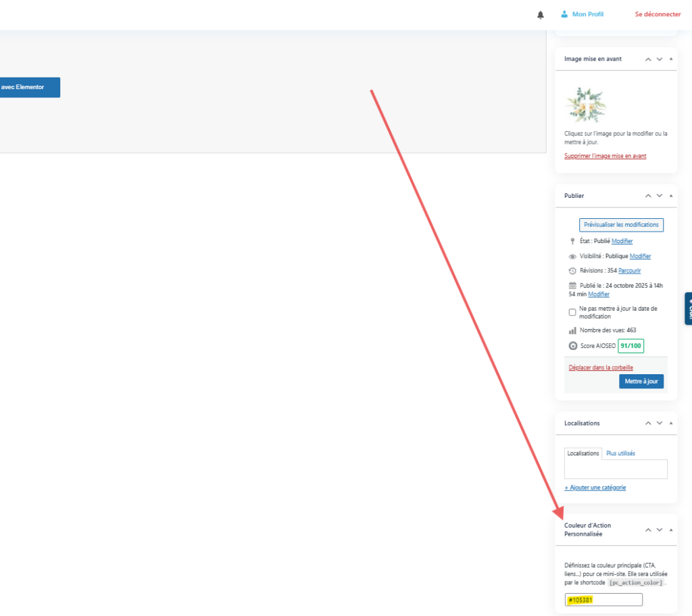Collapse the Image mise en avant panel
Image resolution: width=692 pixels, height=616 pixels.
pyautogui.click(x=670, y=59)
